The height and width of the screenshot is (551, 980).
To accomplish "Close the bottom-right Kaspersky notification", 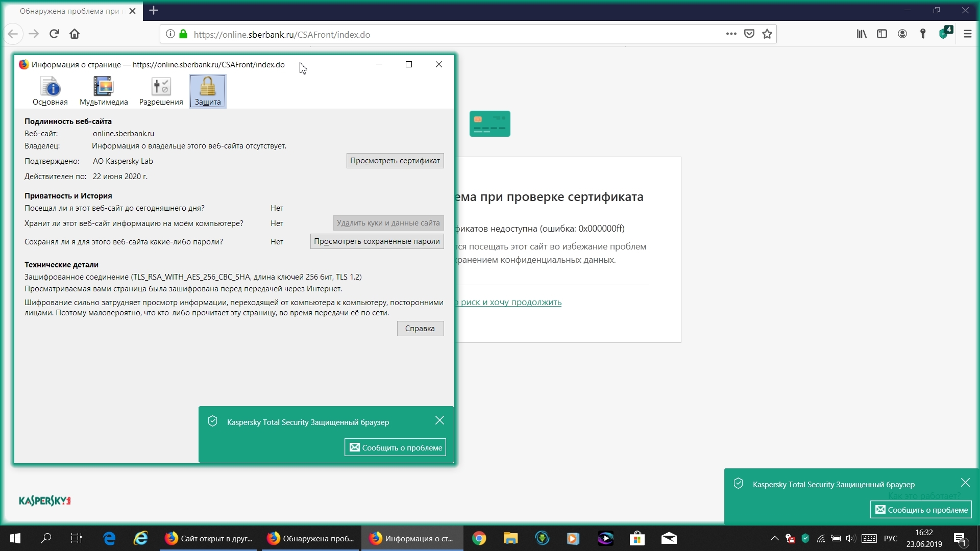I will coord(965,483).
